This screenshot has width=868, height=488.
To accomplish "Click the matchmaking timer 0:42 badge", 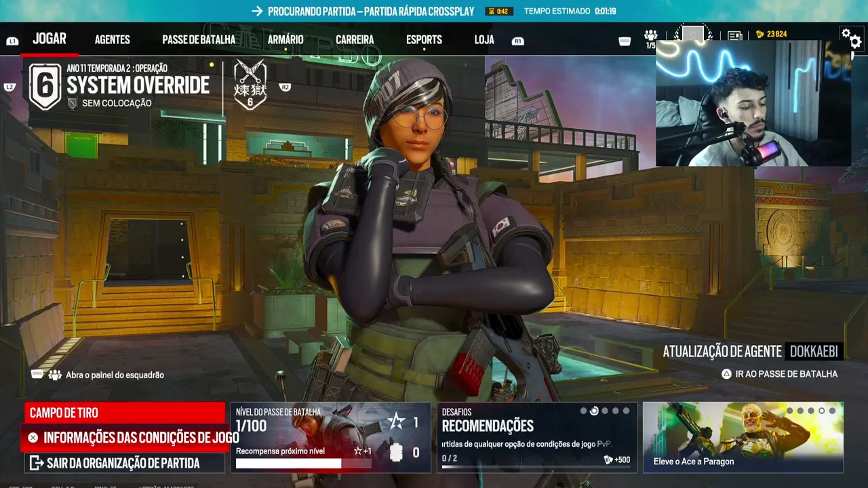I will (499, 11).
